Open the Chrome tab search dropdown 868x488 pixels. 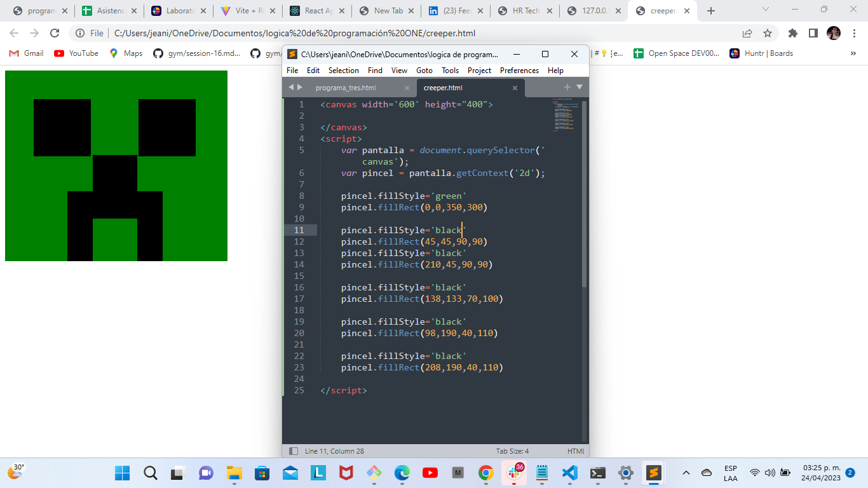(765, 10)
